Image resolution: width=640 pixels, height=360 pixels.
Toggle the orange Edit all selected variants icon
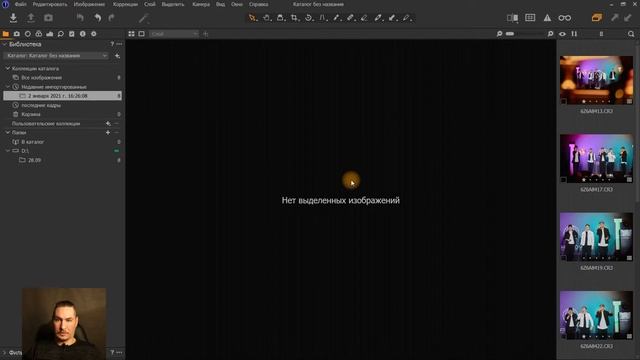pyautogui.click(x=597, y=18)
